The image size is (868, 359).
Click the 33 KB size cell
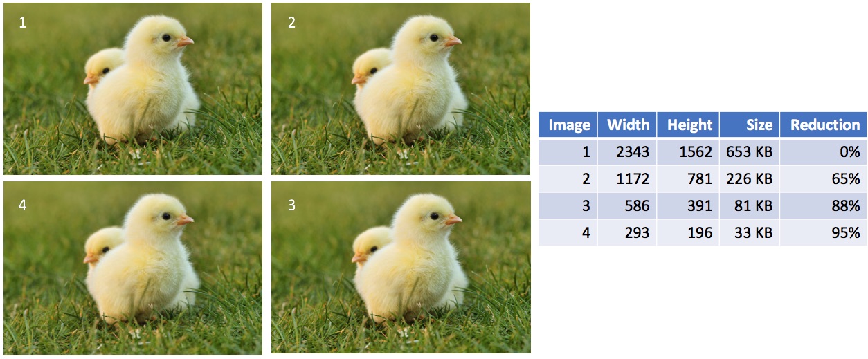pos(750,232)
